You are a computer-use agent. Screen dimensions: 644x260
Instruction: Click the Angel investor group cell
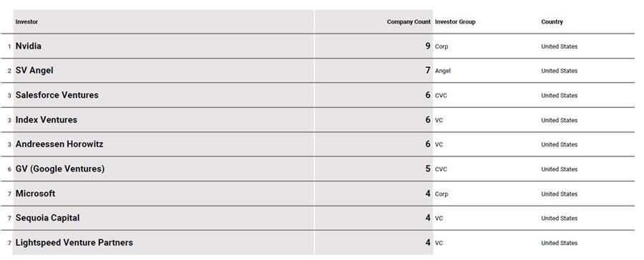click(x=443, y=71)
